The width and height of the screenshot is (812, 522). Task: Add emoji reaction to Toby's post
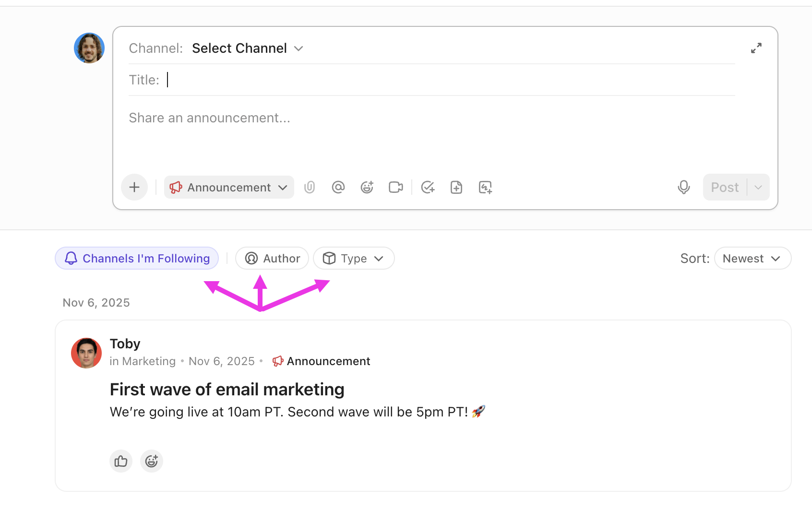click(152, 461)
